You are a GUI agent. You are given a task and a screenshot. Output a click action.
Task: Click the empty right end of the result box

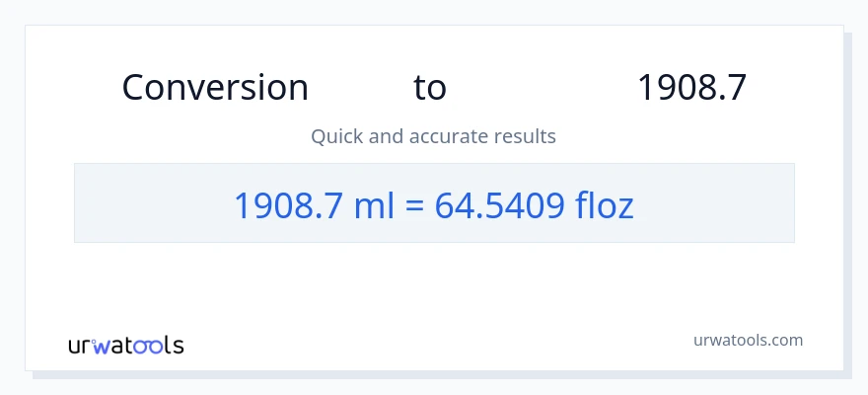730,203
